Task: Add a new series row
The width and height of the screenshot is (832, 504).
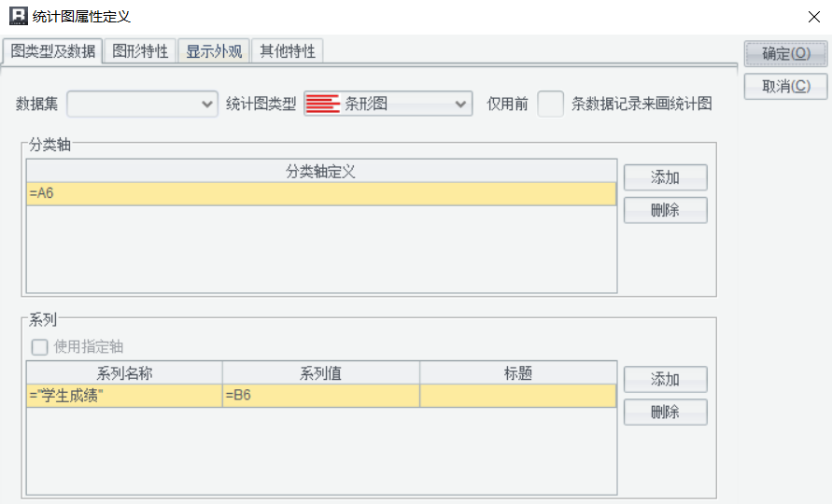Action: 665,380
